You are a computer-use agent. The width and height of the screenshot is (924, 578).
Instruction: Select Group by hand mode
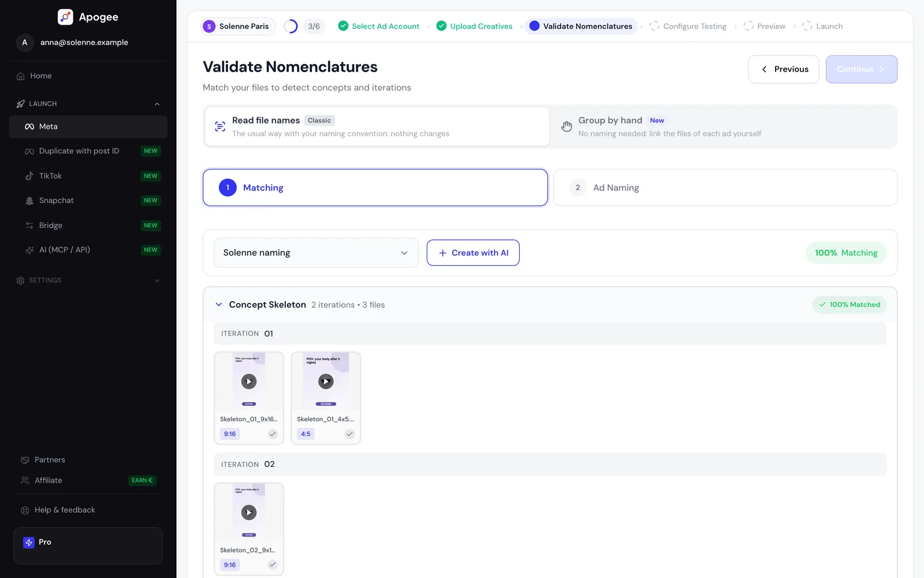pyautogui.click(x=722, y=127)
